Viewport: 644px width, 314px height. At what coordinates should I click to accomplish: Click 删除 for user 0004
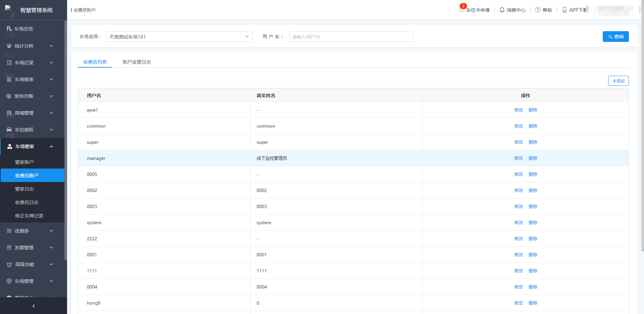[x=533, y=287]
